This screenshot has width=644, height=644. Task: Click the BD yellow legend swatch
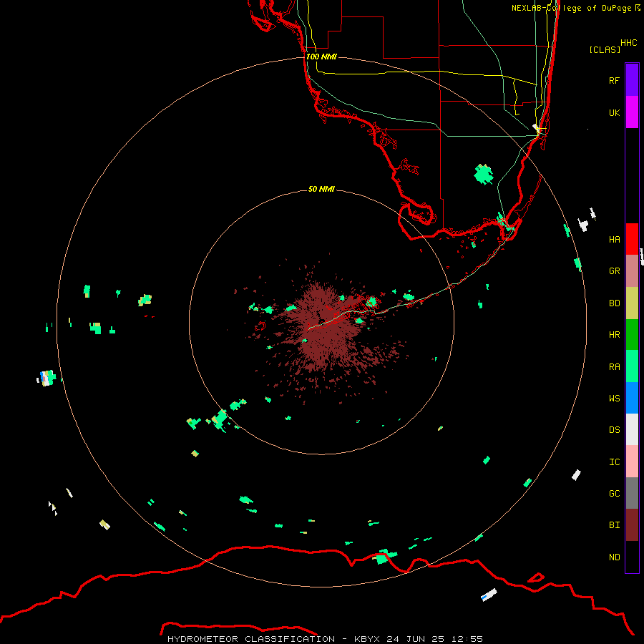coord(632,303)
